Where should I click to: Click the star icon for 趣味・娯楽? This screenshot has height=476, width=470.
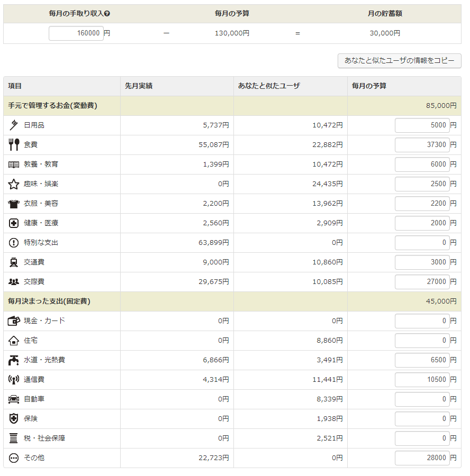click(x=12, y=184)
